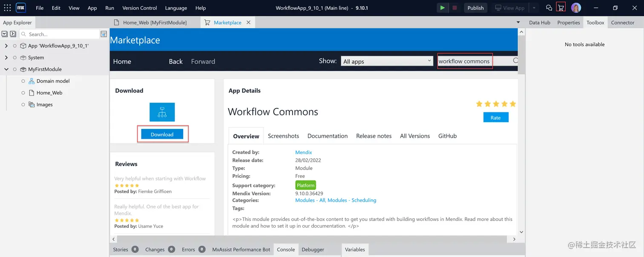Open the Run menu

click(109, 8)
